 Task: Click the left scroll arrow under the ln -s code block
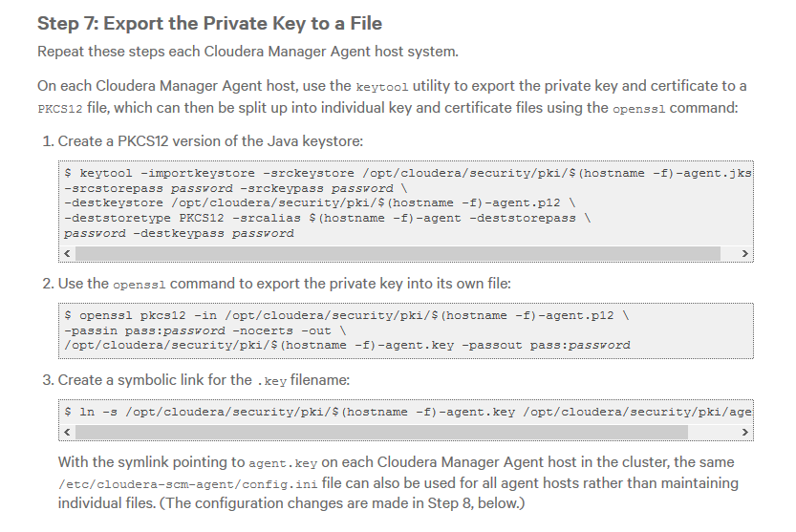coord(67,432)
